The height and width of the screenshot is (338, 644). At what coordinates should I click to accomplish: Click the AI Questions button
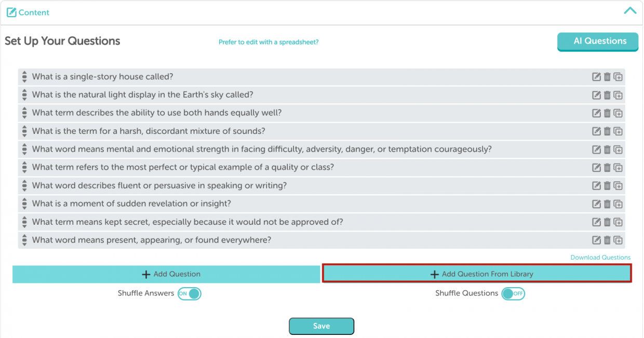pyautogui.click(x=600, y=42)
